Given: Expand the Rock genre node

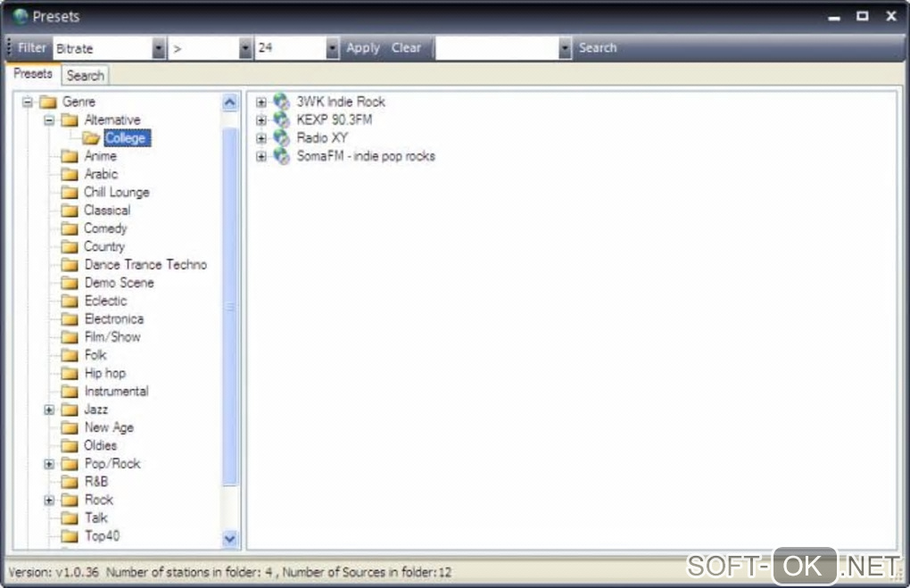Looking at the screenshot, I should click(x=49, y=500).
